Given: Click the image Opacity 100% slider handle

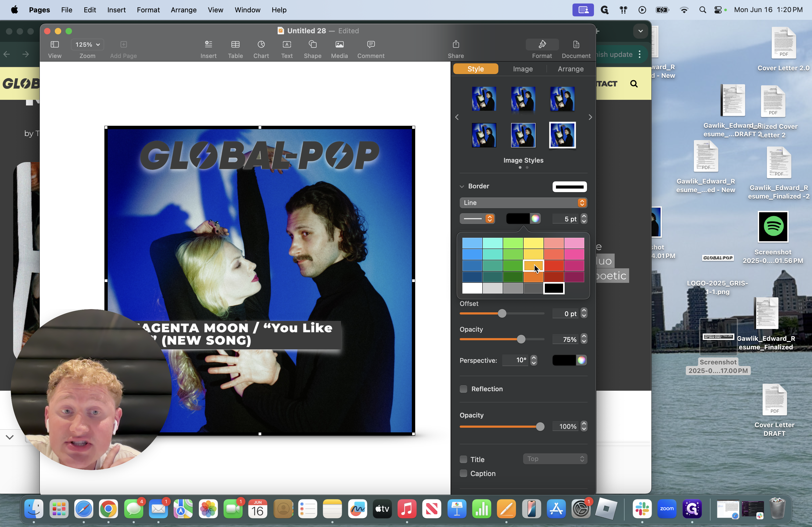Looking at the screenshot, I should point(540,426).
